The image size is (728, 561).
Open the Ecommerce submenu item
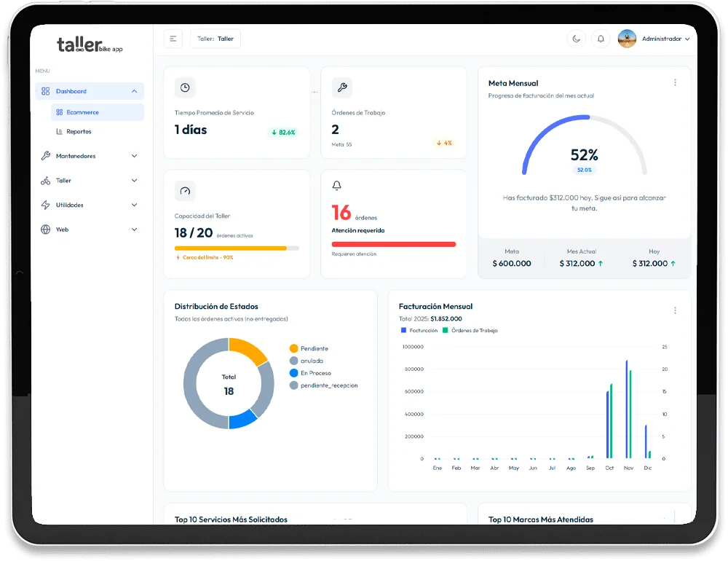tap(82, 112)
